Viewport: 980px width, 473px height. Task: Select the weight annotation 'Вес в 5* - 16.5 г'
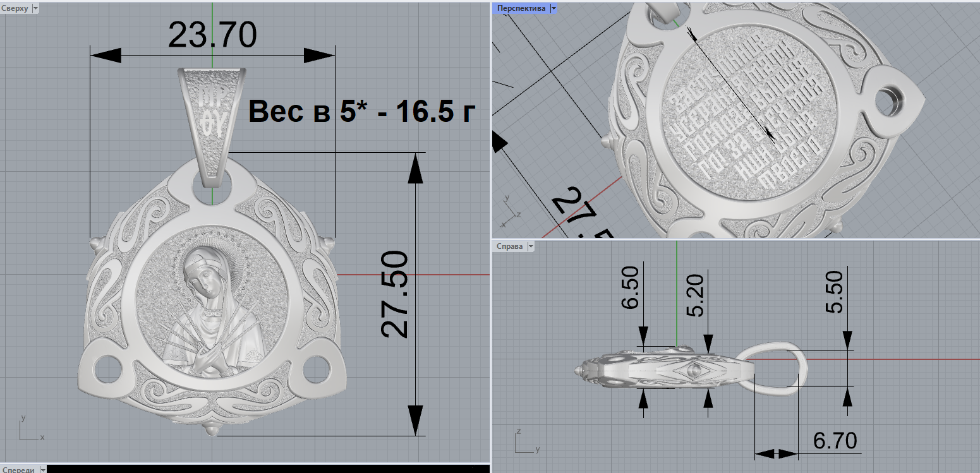[361, 112]
